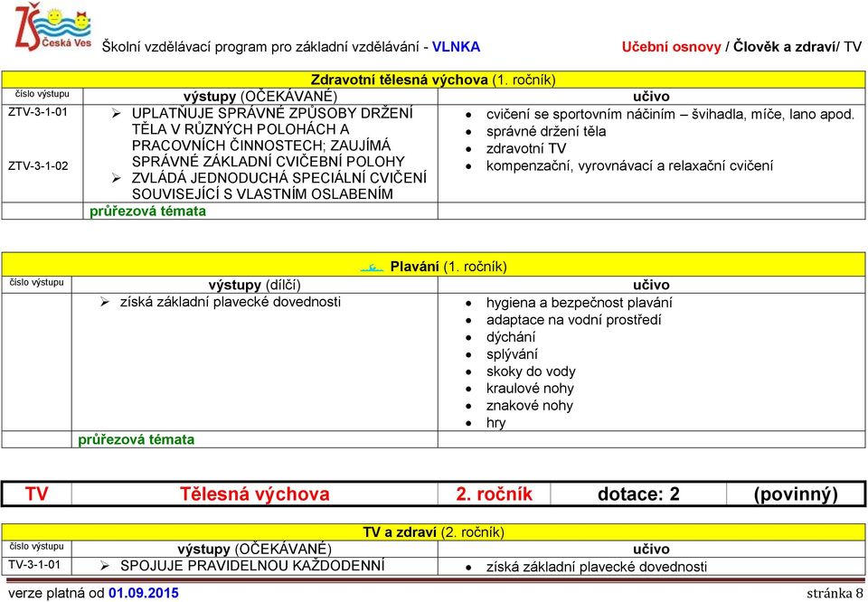Click 'průřezová témata' in Zdravotní tělesná výchova table
Image resolution: width=868 pixels, height=602 pixels.
pyautogui.click(x=147, y=211)
